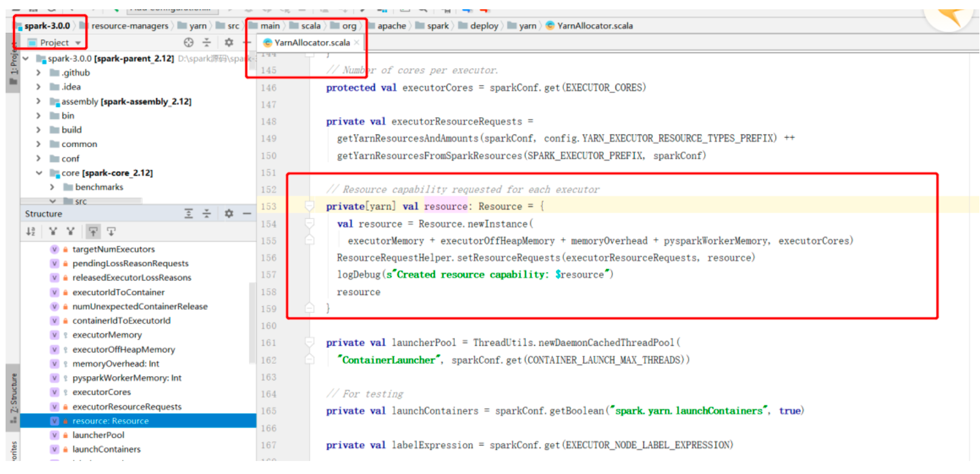Open the Project panel settings gear
The image size is (980, 474).
(229, 42)
